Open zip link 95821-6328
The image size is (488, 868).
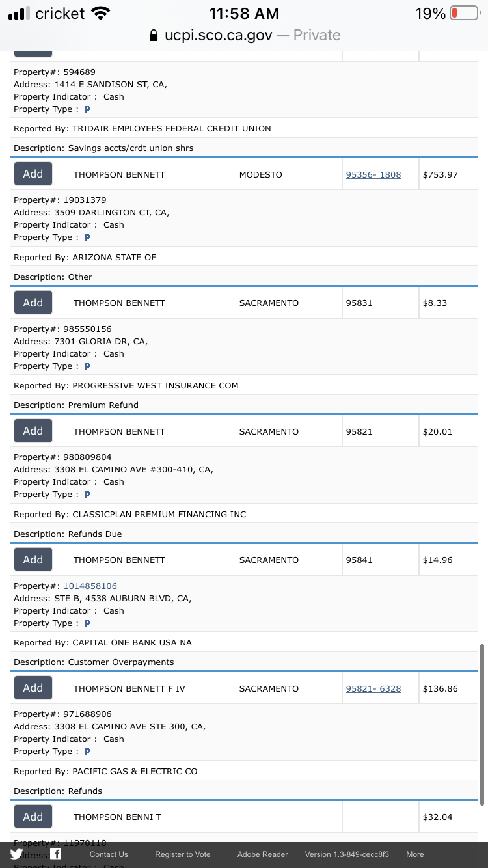click(373, 688)
